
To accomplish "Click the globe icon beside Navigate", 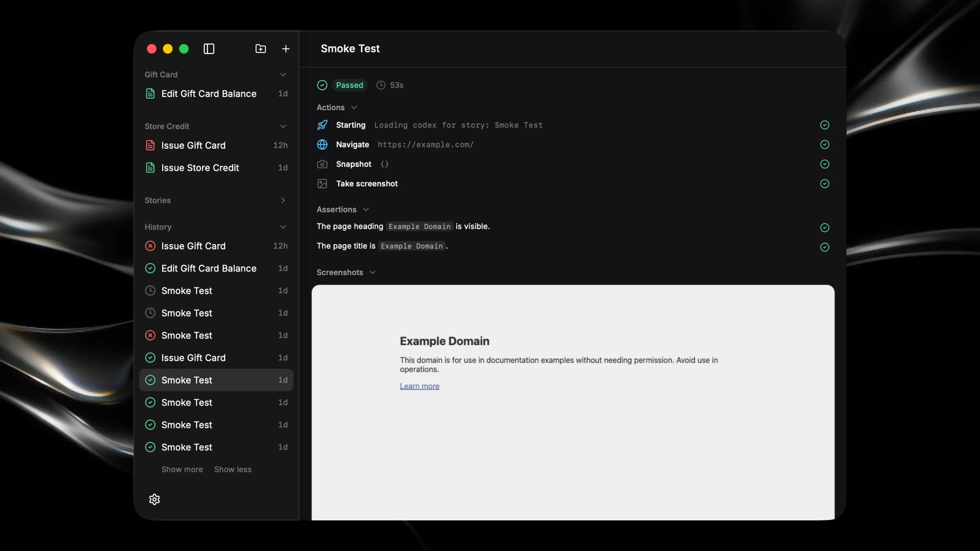I will click(x=322, y=144).
